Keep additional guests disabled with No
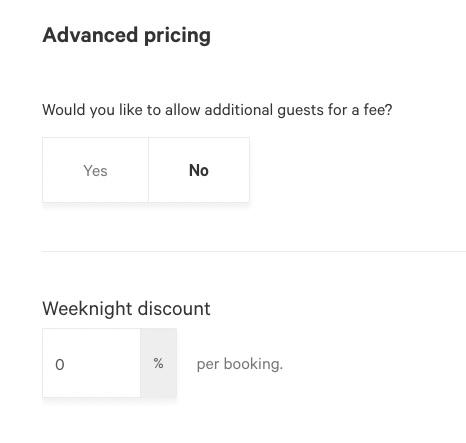 click(x=199, y=170)
